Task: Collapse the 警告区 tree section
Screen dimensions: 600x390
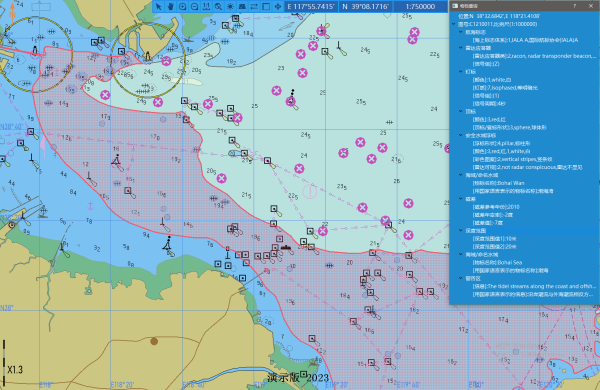Action: pos(461,278)
